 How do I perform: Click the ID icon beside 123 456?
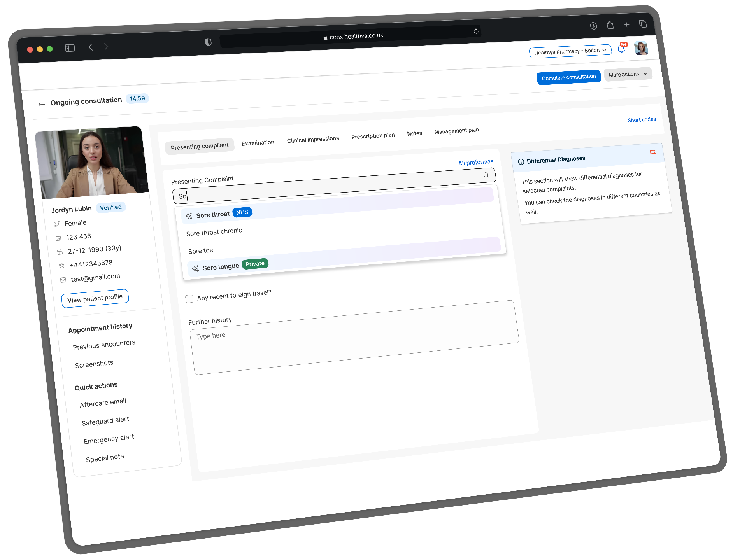point(58,238)
